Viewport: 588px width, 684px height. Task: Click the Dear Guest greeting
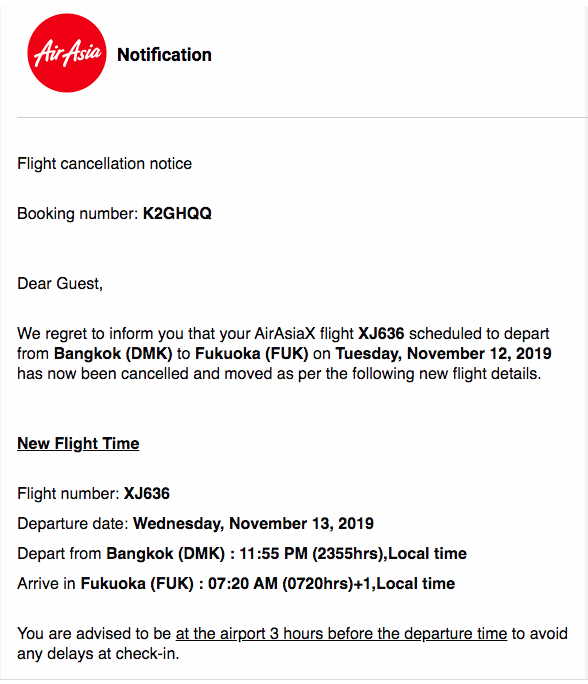point(60,284)
